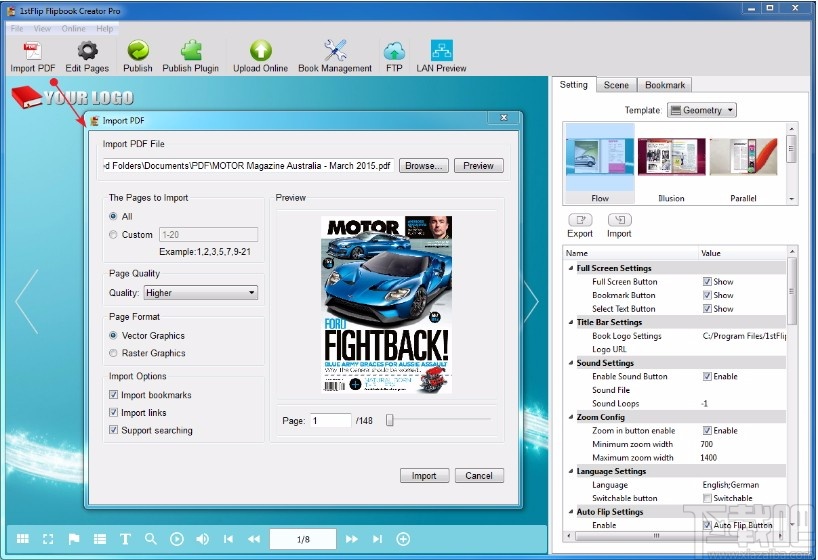Choose Raster Graphics page format
818x560 pixels.
pos(113,353)
